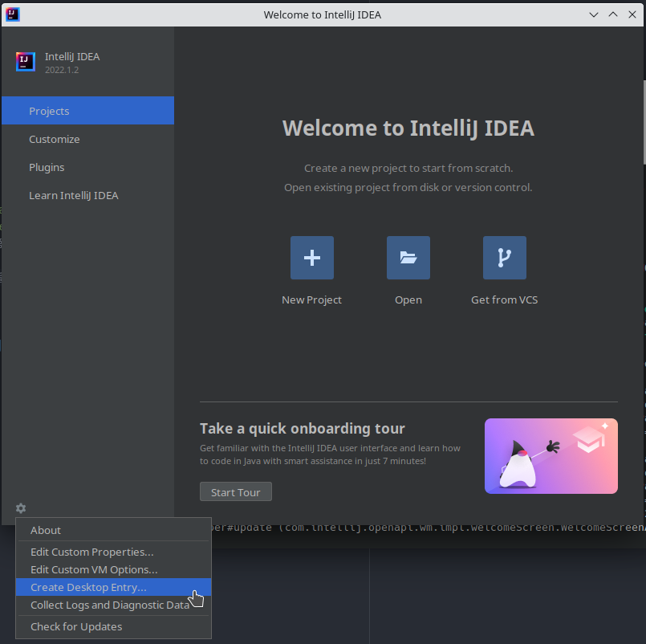
Task: Click the 2022.1.2 version text
Action: pos(62,70)
